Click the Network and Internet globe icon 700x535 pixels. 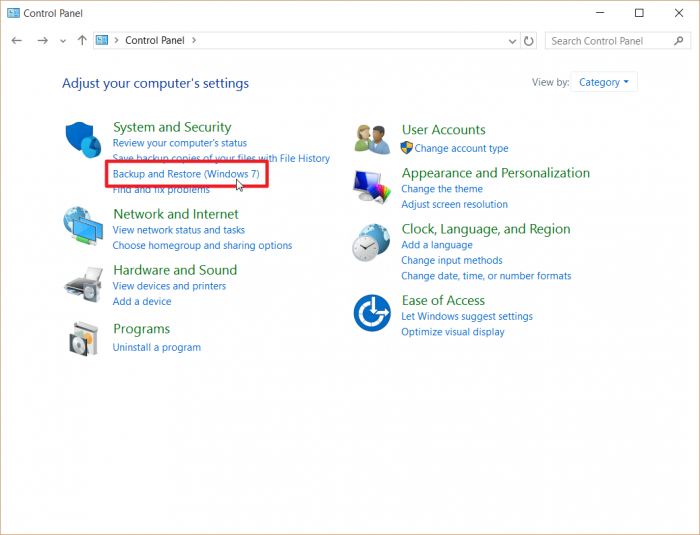coord(83,226)
